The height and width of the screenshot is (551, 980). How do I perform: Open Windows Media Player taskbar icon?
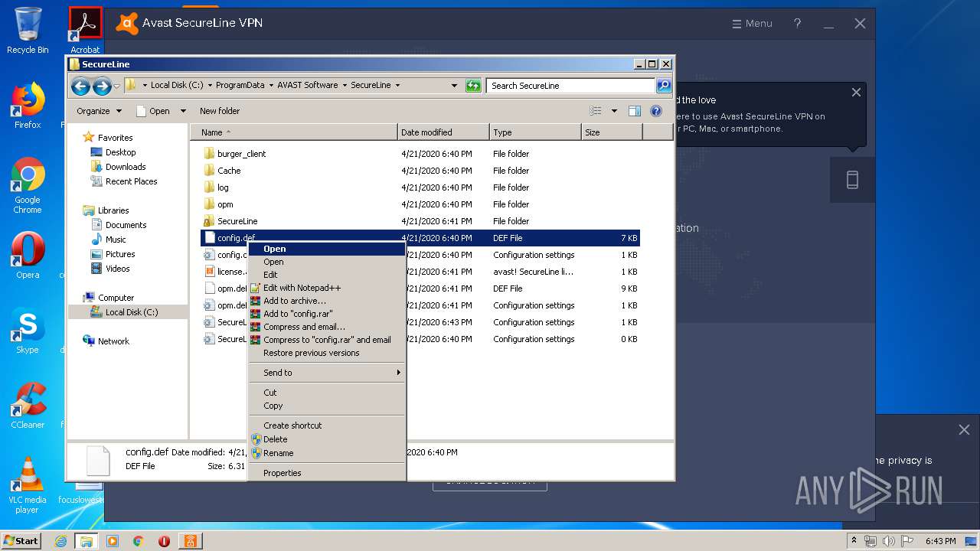tap(113, 541)
